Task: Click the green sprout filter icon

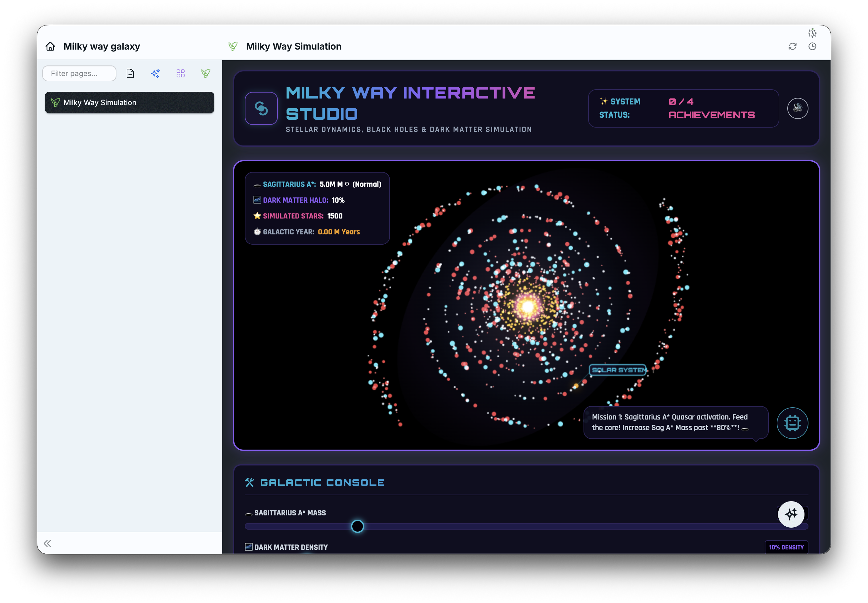Action: (x=206, y=73)
